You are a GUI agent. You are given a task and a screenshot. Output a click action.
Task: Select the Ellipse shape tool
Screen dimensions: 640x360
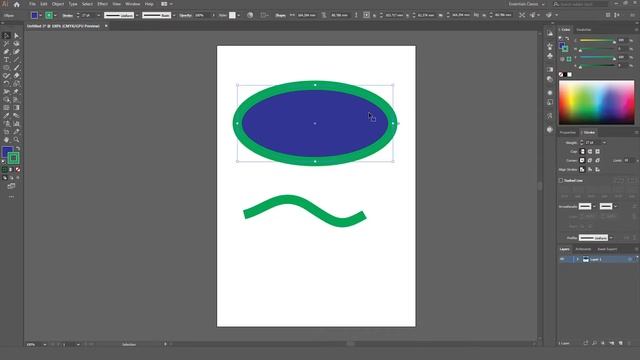coord(6,68)
